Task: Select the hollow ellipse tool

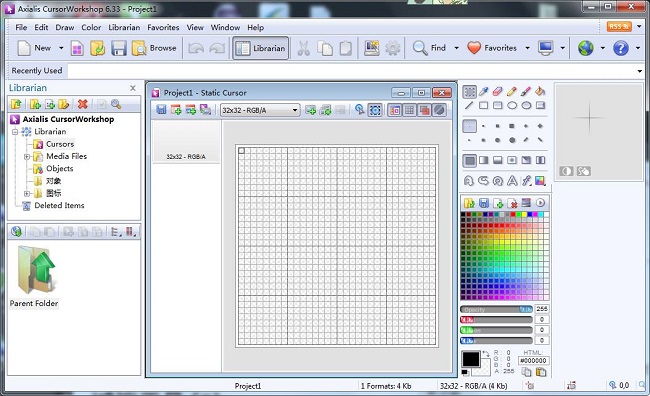Action: tap(512, 105)
